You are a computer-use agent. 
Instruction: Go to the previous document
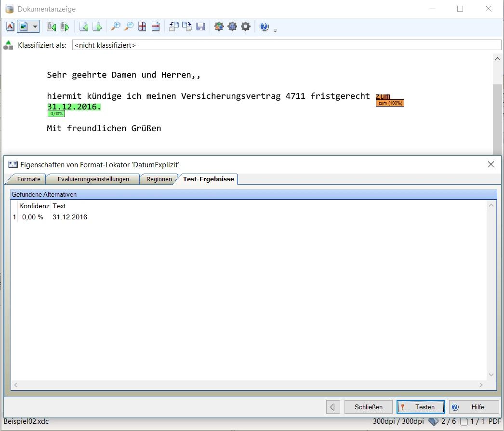(51, 27)
